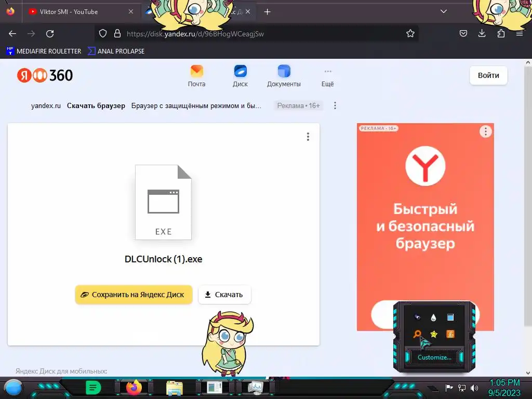Screen dimensions: 532x399
Task: Click Сохранить на Яндекс Диск button
Action: tap(134, 295)
